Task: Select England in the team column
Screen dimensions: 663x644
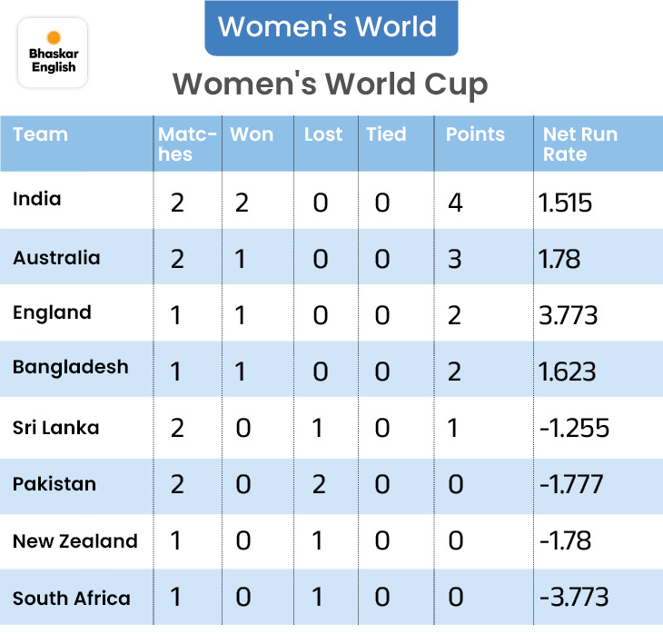Action: pyautogui.click(x=52, y=312)
